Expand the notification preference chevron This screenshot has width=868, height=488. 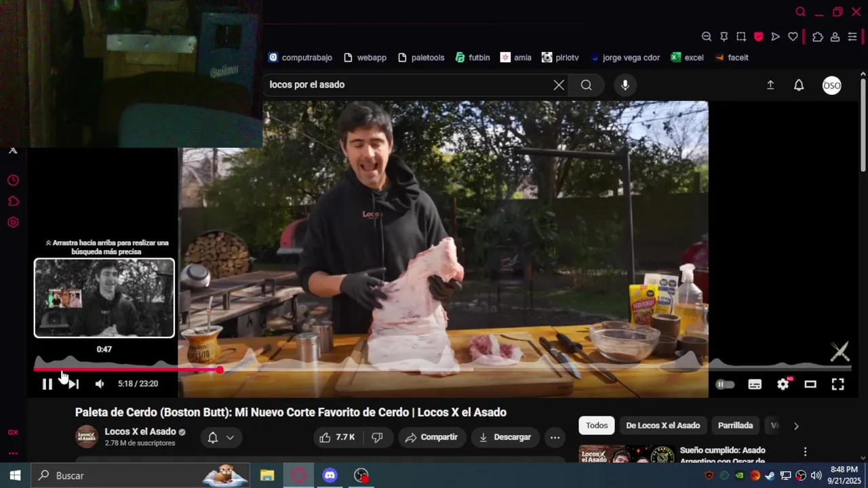tap(230, 437)
